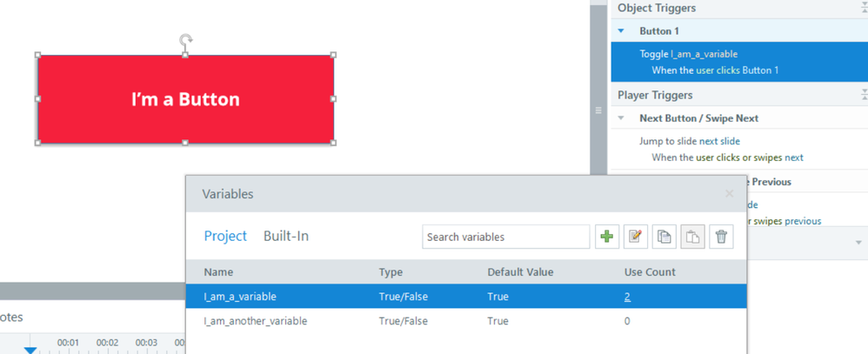Click the 'next' link in swipes trigger
868x354 pixels.
[794, 157]
